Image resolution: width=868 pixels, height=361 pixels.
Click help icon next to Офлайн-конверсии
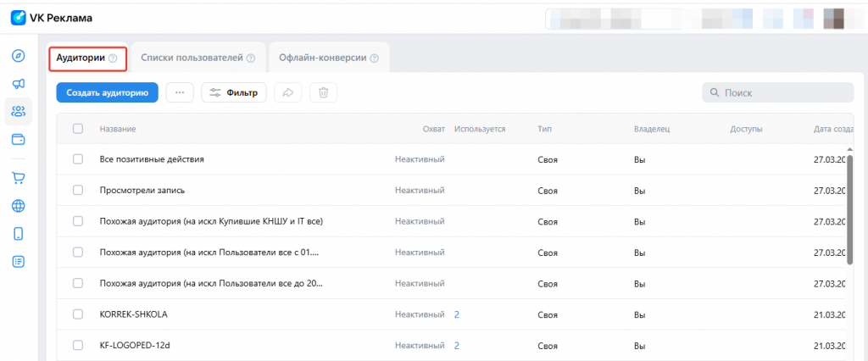[x=374, y=58]
